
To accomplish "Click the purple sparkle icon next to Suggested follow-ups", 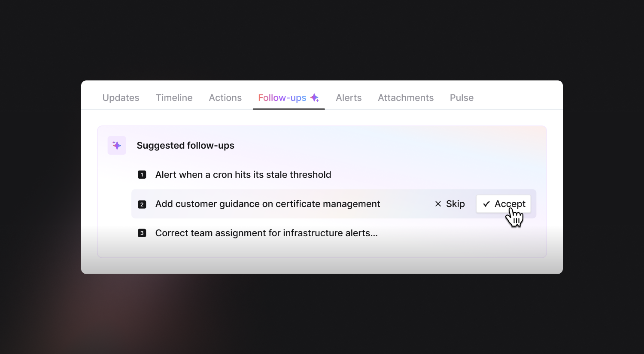I will coord(117,145).
